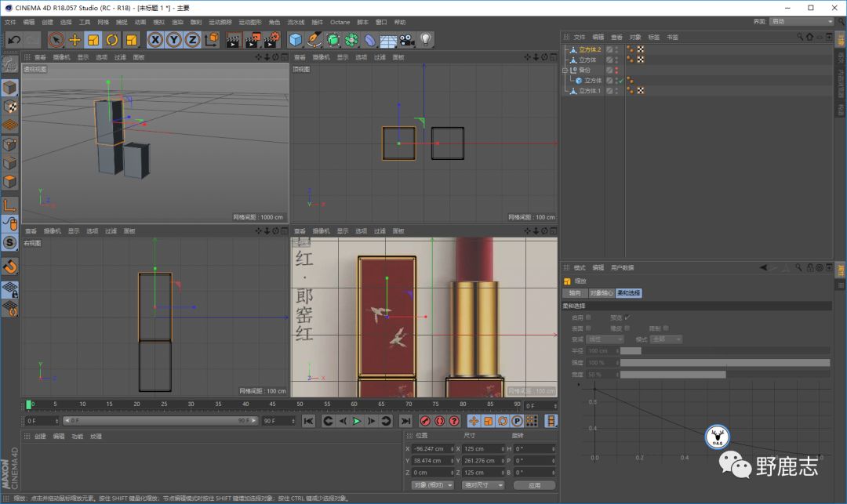Toggle the X axis lock
This screenshot has height=504, width=847.
[x=155, y=40]
